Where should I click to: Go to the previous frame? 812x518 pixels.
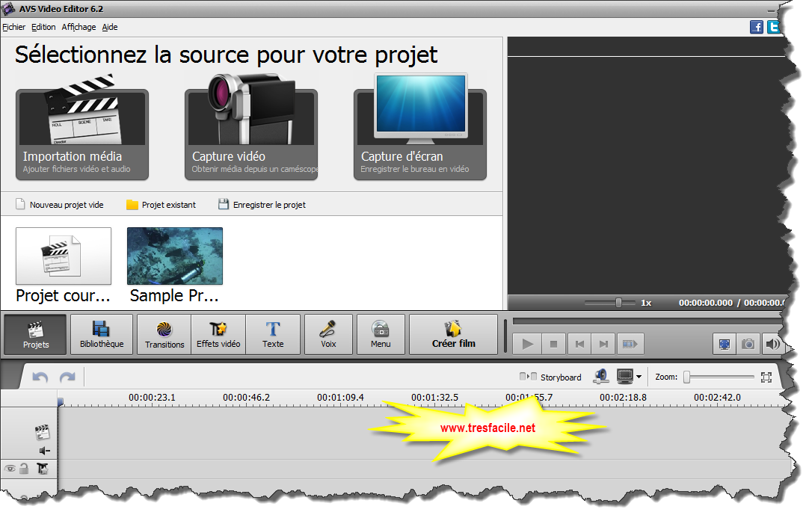point(579,344)
